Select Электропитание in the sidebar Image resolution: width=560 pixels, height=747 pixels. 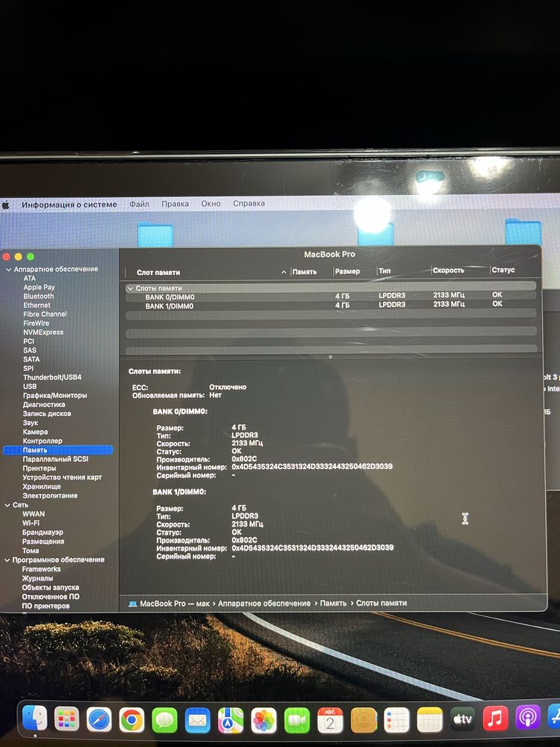tap(49, 496)
